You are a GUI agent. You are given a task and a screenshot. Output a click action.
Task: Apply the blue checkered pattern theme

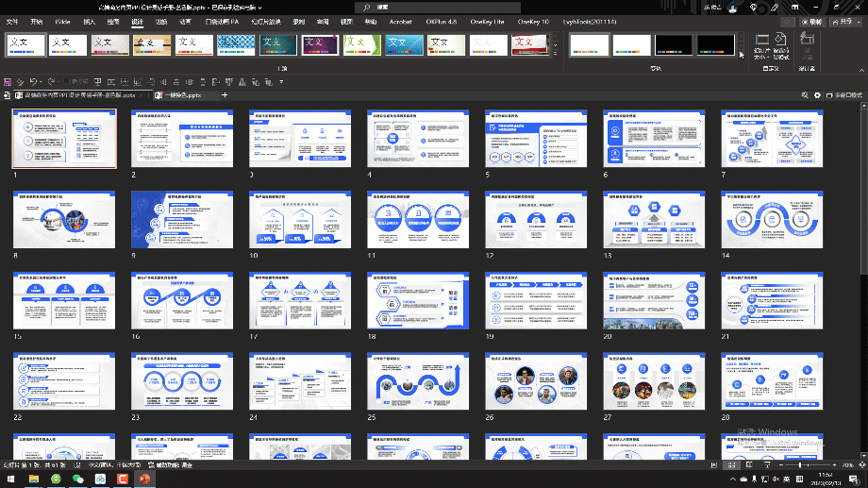click(236, 45)
